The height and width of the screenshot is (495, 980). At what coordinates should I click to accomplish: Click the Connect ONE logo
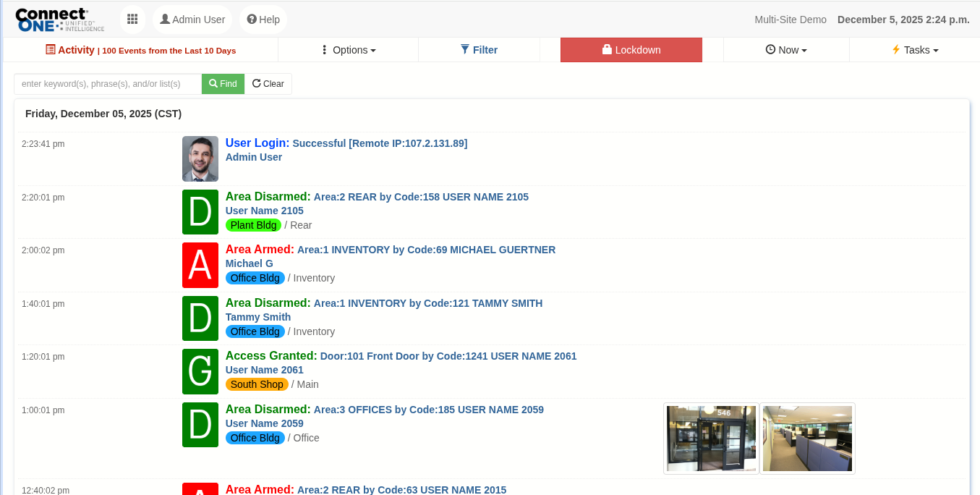coord(59,20)
